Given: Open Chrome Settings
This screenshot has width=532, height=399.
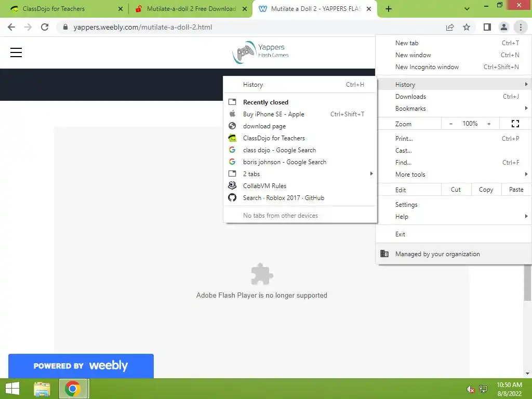Looking at the screenshot, I should (x=454, y=205).
